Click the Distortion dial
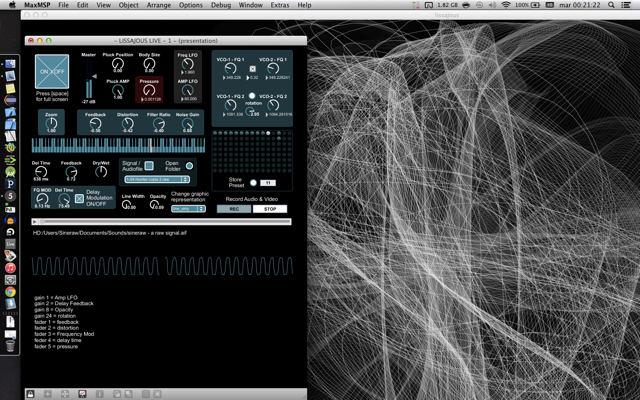 point(127,124)
